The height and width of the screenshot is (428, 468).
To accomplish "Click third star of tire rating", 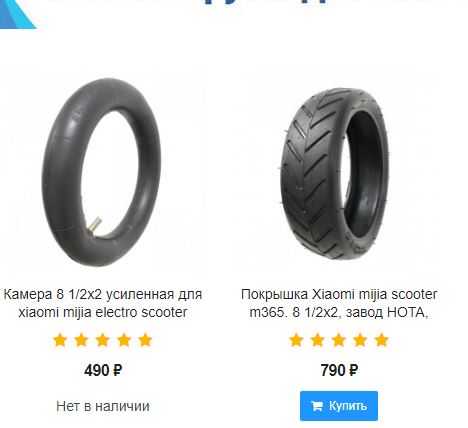I will pos(339,340).
